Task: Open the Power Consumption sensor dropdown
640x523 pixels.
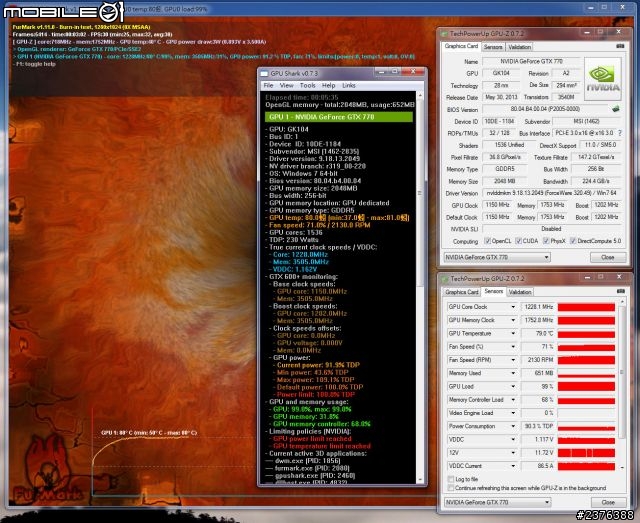Action: point(513,426)
